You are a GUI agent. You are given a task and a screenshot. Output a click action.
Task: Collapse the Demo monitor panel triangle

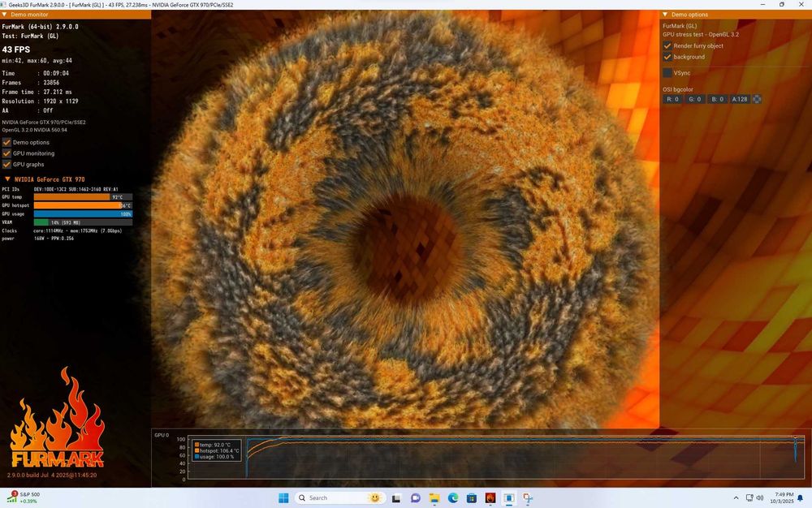[x=4, y=15]
